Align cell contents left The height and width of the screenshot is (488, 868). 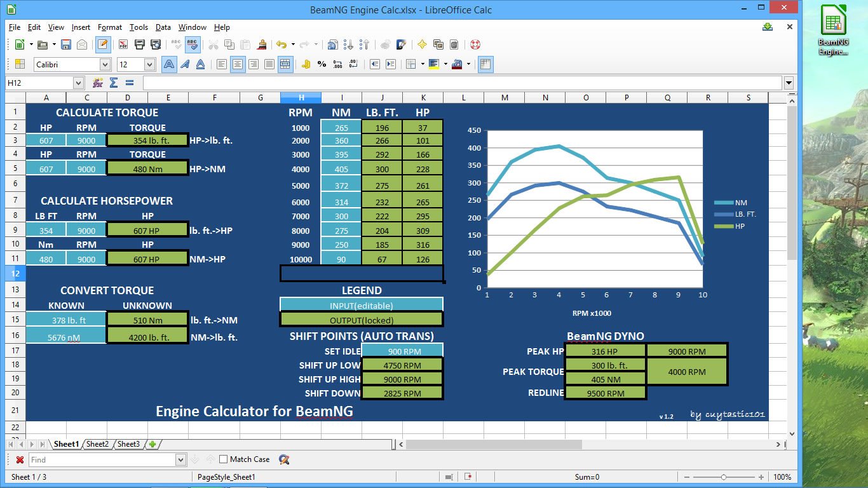[x=222, y=64]
